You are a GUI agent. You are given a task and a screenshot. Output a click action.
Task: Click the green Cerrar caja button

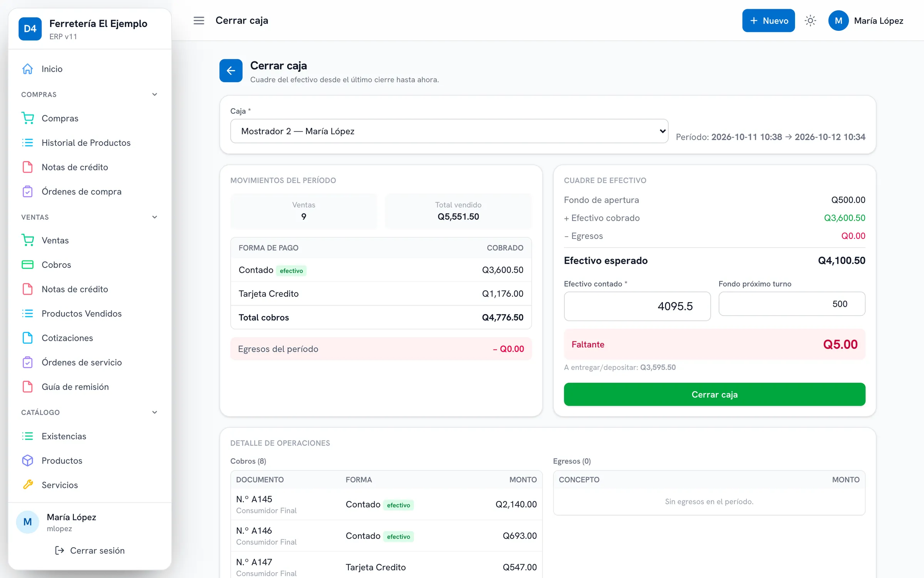[x=714, y=394]
